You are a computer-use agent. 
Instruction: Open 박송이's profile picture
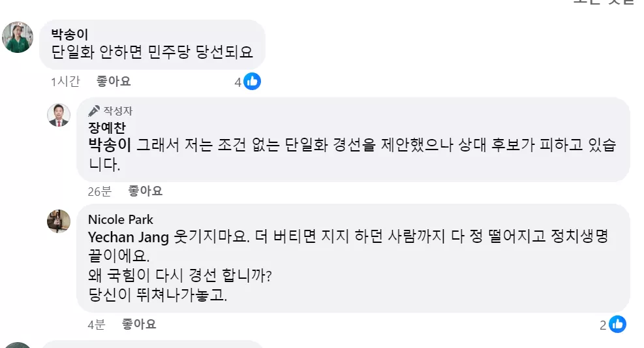pos(18,37)
